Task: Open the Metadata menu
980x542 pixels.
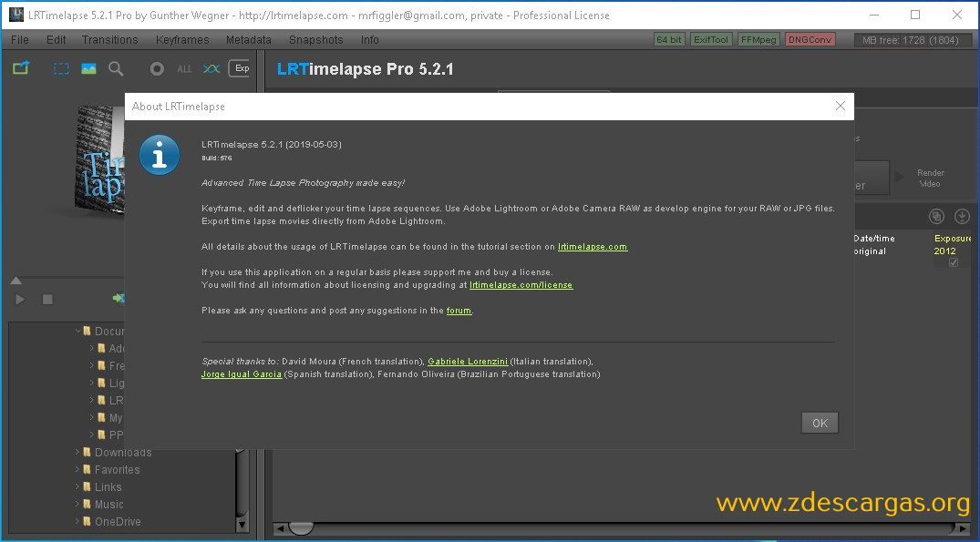Action: (x=249, y=39)
